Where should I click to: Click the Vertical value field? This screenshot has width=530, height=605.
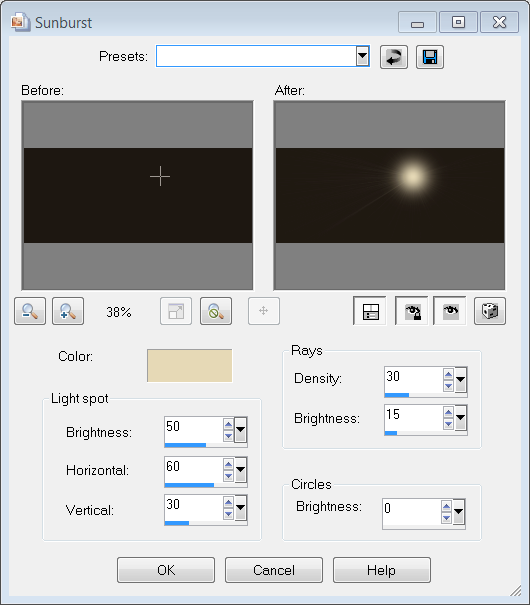coord(194,507)
